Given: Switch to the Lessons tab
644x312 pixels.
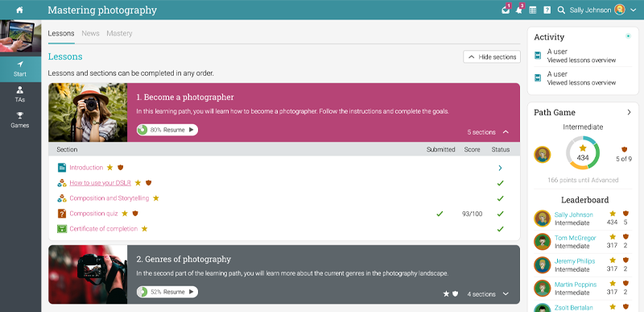Looking at the screenshot, I should pos(61,34).
